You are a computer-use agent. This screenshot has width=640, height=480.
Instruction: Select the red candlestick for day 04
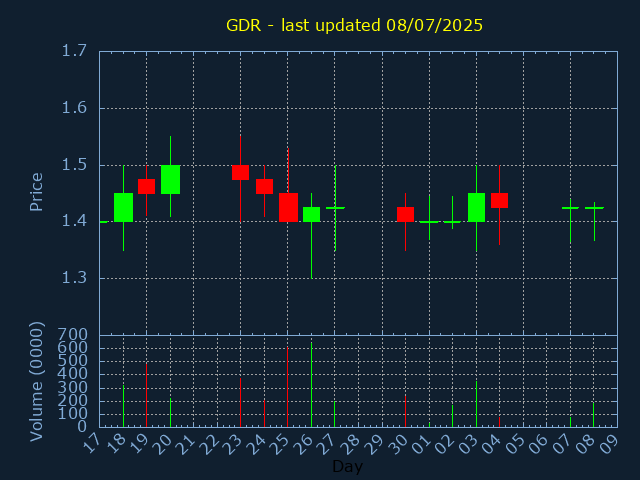tap(500, 200)
